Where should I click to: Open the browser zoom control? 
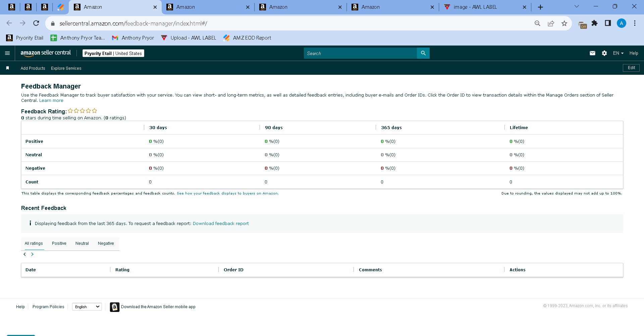click(537, 23)
